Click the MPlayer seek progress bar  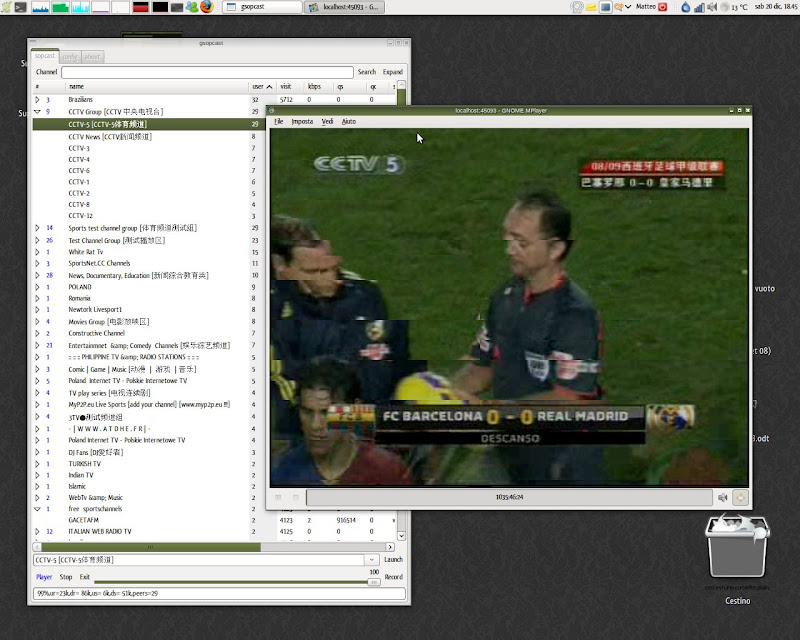pyautogui.click(x=509, y=497)
